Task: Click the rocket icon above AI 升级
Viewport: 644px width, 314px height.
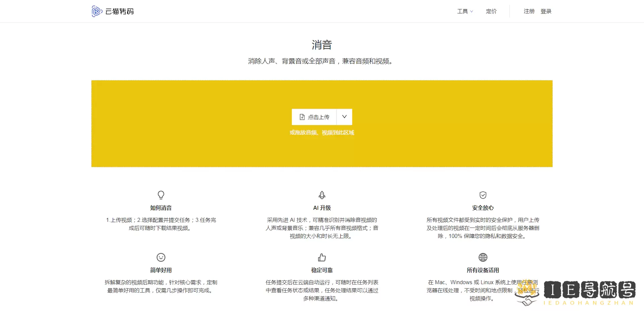Action: 322,195
